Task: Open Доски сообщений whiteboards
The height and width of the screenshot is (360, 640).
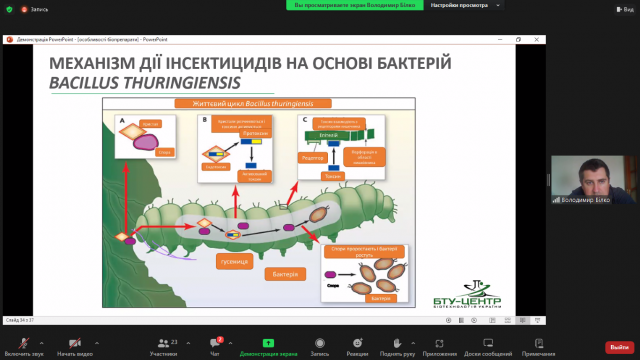Action: (x=488, y=347)
